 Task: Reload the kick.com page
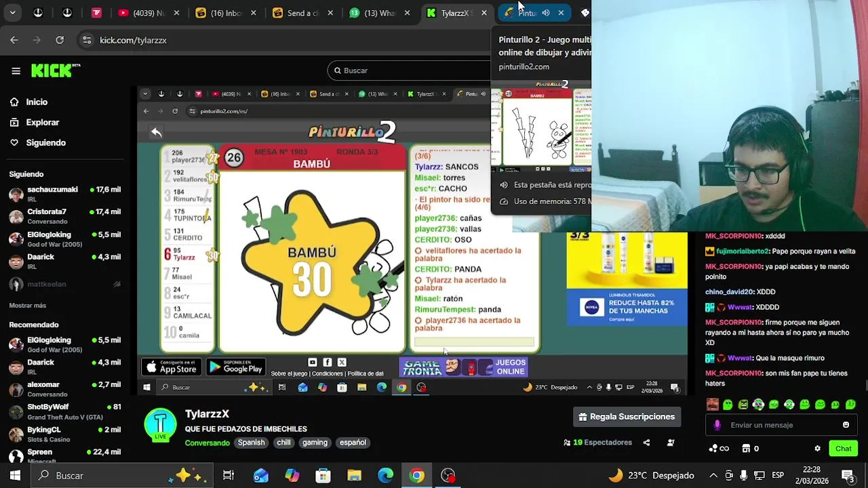coord(60,40)
